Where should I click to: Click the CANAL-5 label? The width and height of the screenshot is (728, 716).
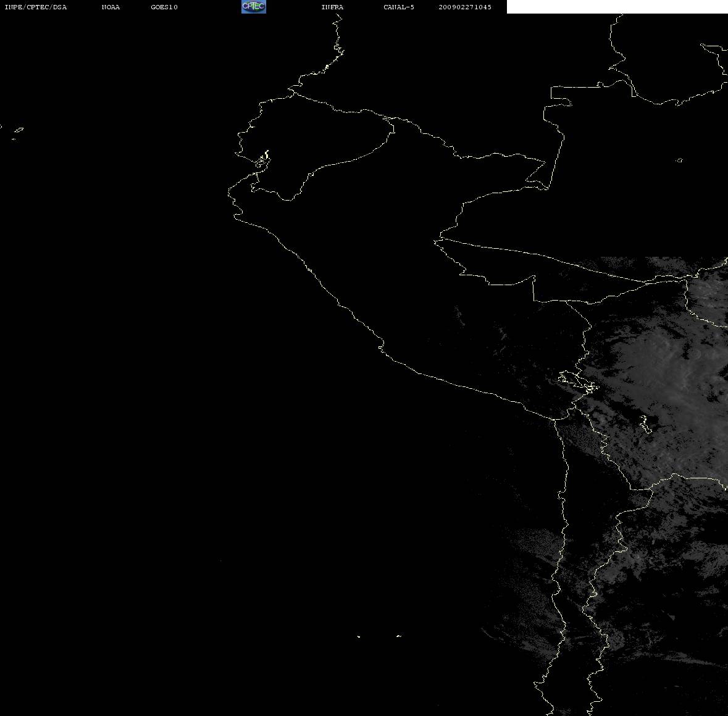point(399,7)
